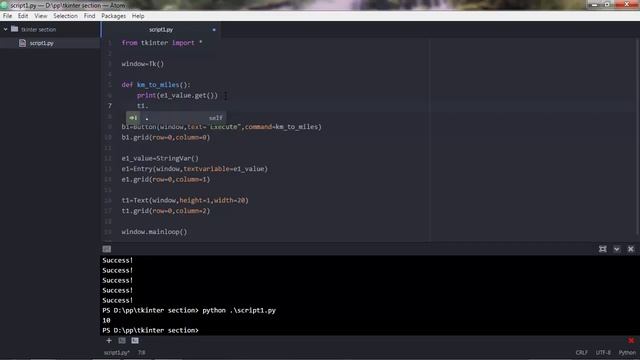Hide the terminal panel with chevron

617,249
